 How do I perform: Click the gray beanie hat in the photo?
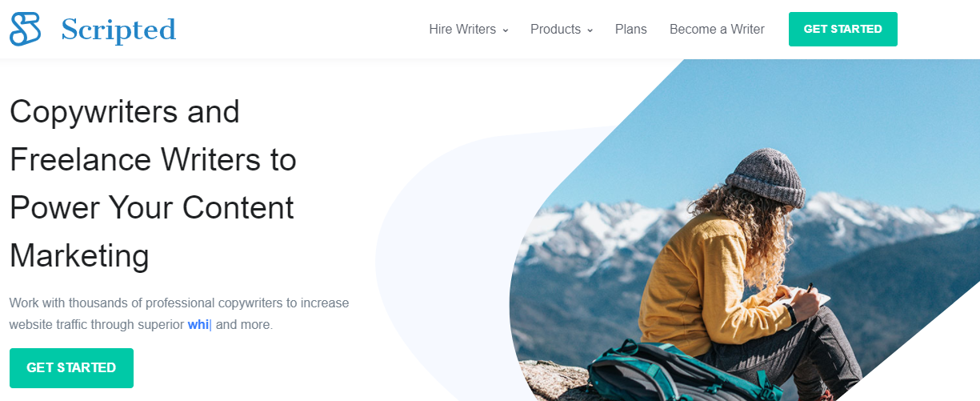tap(768, 178)
